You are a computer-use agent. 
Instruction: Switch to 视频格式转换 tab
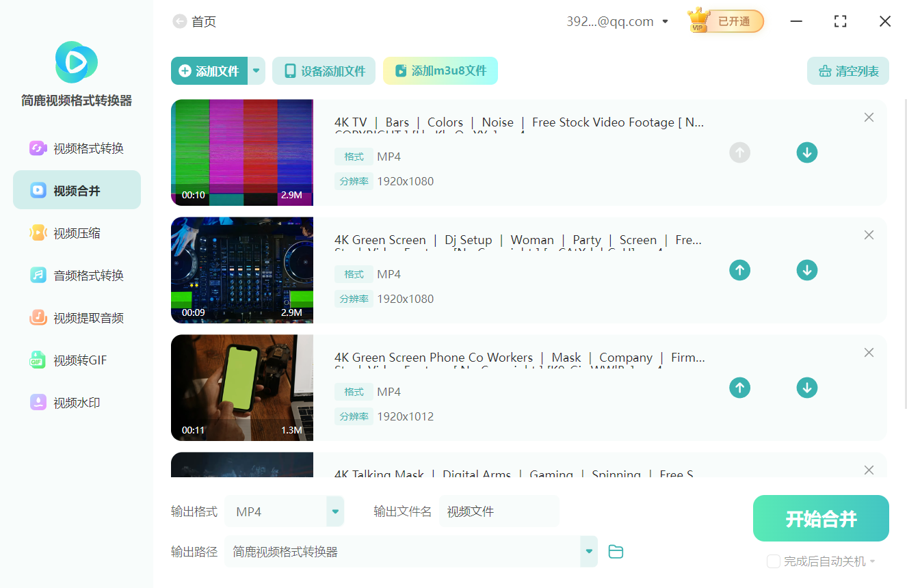(x=77, y=148)
